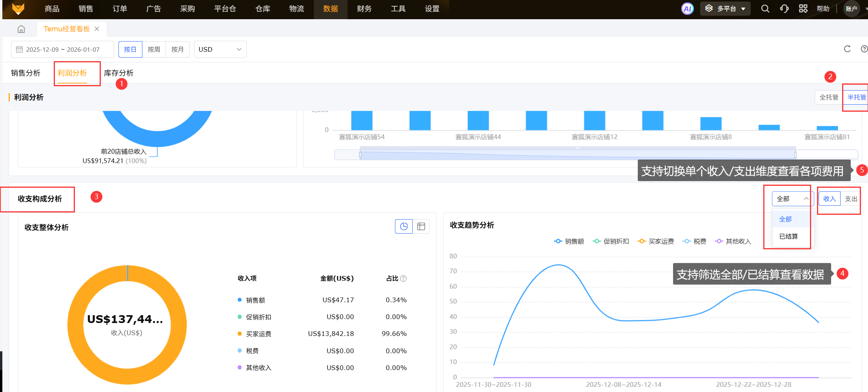Viewport: 868px width, 392px height.
Task: Click the customer service headset icon
Action: [x=784, y=9]
